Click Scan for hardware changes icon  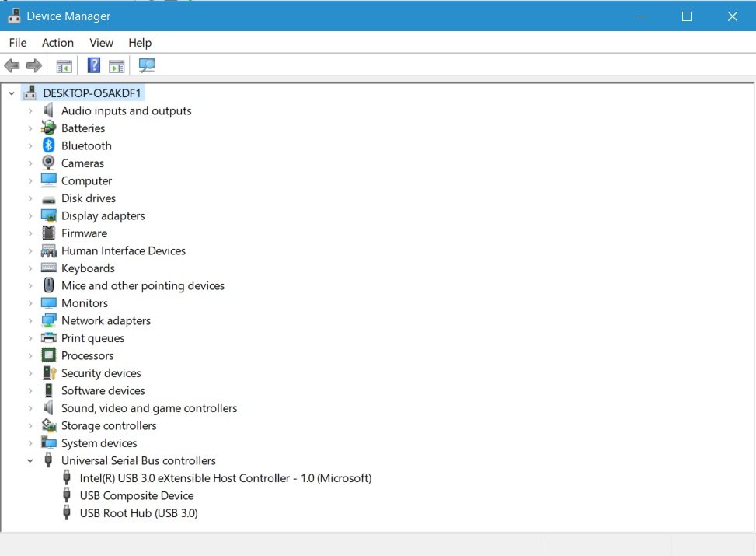[147, 65]
